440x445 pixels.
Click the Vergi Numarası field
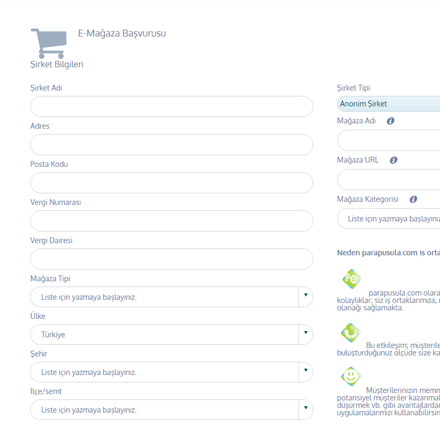tap(172, 221)
